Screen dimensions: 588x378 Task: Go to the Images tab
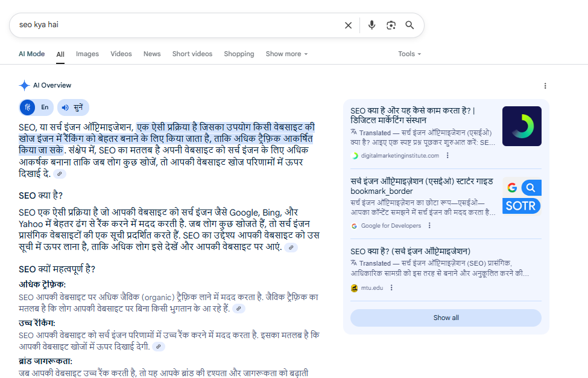(87, 54)
